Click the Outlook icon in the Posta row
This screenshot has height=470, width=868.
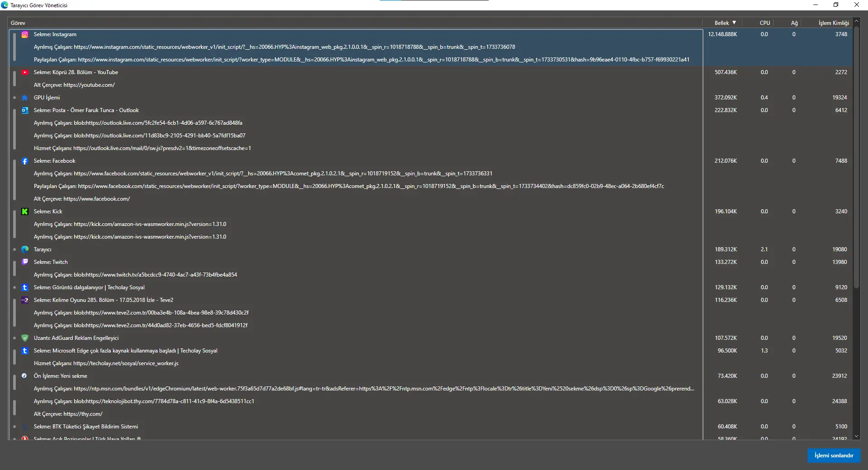25,110
